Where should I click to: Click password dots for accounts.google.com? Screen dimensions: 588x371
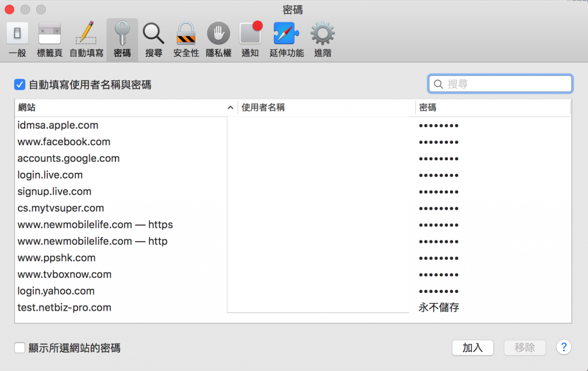click(x=439, y=159)
